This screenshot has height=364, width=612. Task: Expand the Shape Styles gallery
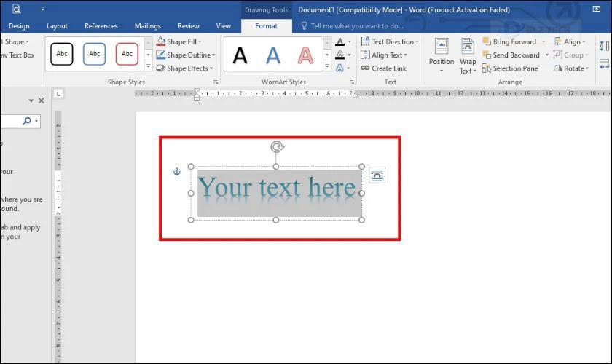(149, 66)
